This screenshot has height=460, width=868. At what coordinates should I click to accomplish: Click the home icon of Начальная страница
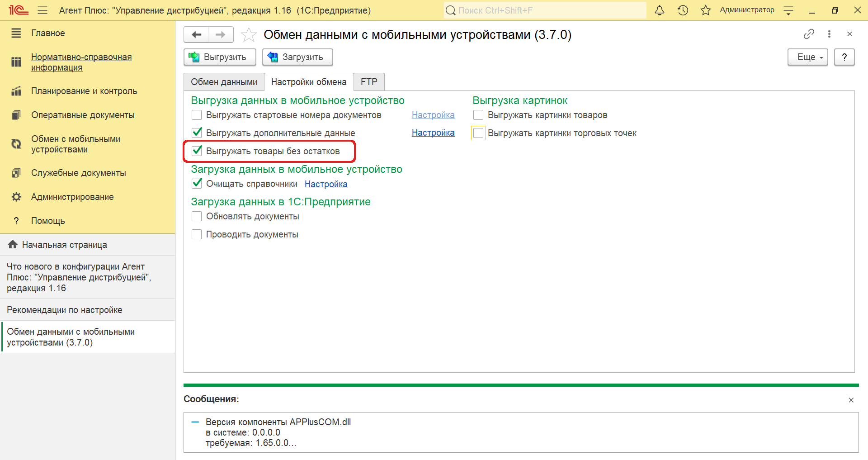click(13, 244)
